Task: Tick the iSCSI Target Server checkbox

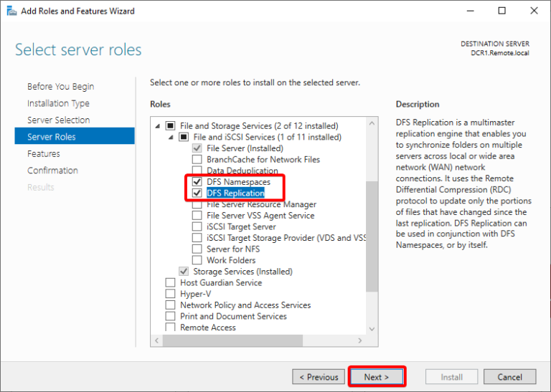Action: click(x=197, y=227)
